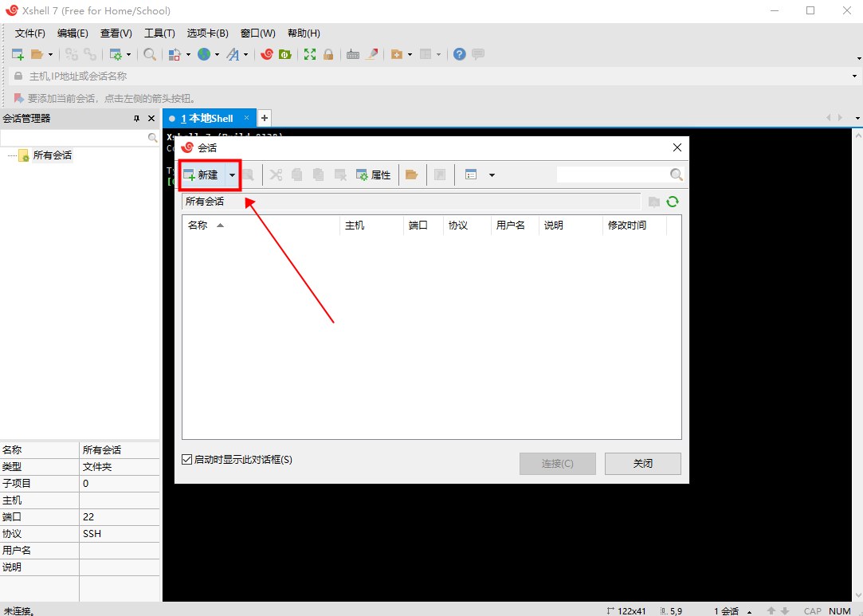The image size is (863, 616).
Task: Click the bookmark flag icon to add session
Action: point(18,98)
